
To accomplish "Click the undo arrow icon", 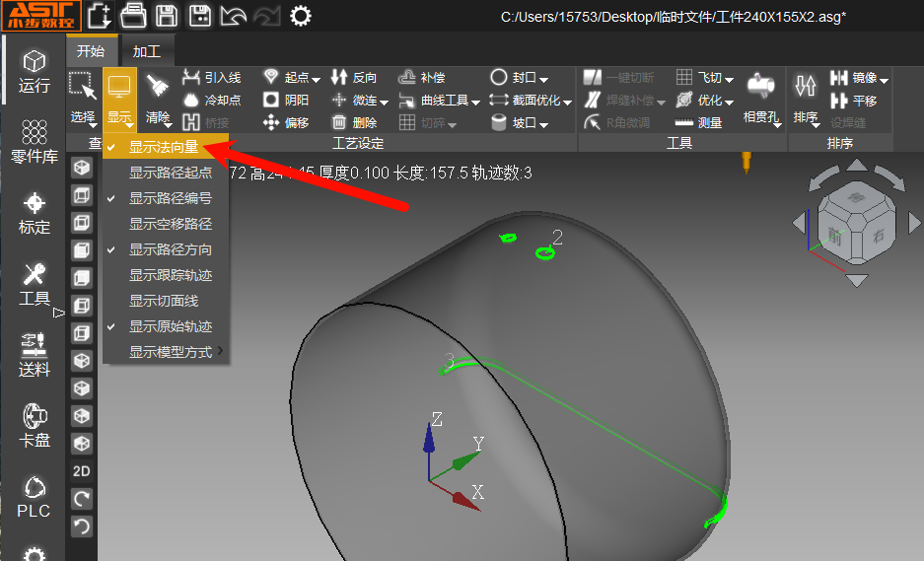I will click(233, 16).
